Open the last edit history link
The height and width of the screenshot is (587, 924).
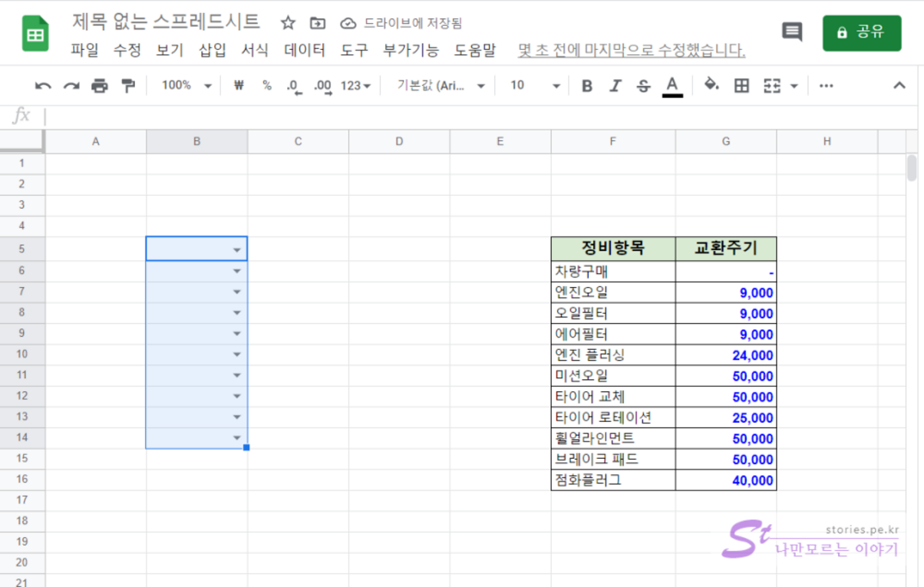[x=631, y=51]
